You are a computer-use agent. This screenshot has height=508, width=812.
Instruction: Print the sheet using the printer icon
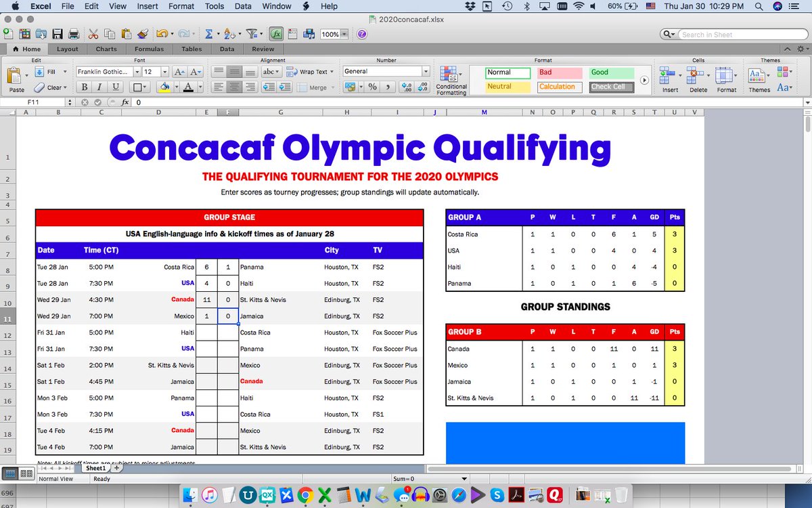pyautogui.click(x=73, y=34)
